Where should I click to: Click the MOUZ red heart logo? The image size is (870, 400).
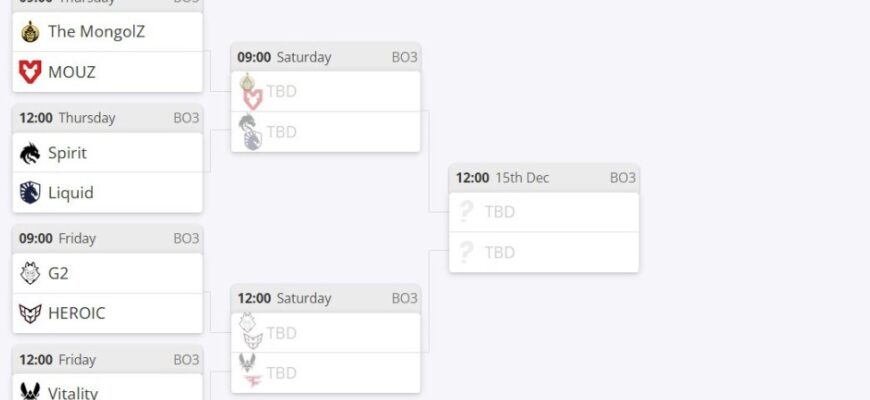[x=30, y=72]
